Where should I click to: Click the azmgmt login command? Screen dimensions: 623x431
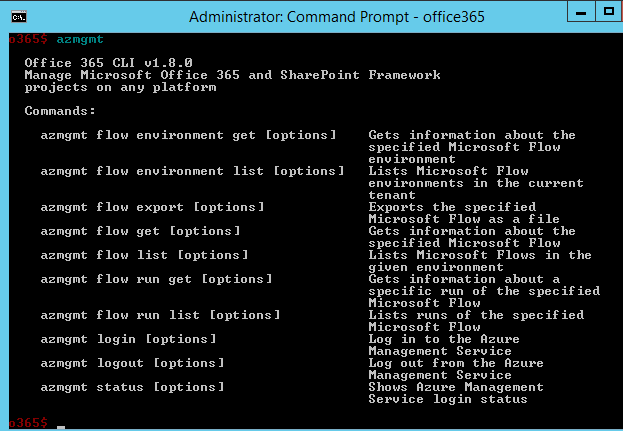pos(128,339)
